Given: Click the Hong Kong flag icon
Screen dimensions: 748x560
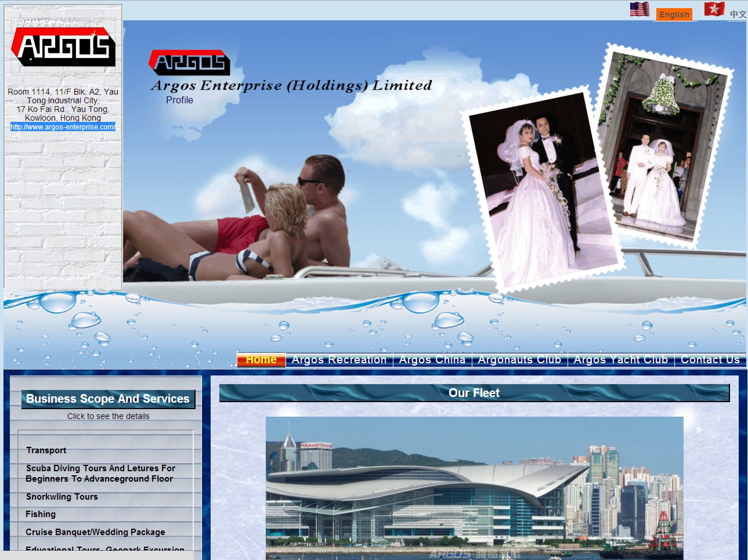Looking at the screenshot, I should (x=714, y=9).
